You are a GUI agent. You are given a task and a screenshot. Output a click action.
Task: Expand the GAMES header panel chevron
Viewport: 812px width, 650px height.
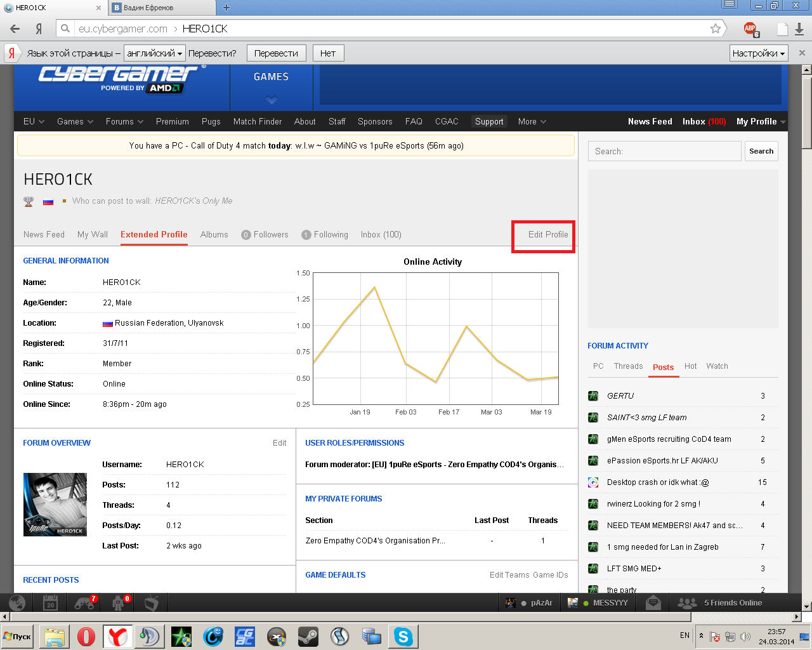pyautogui.click(x=272, y=100)
